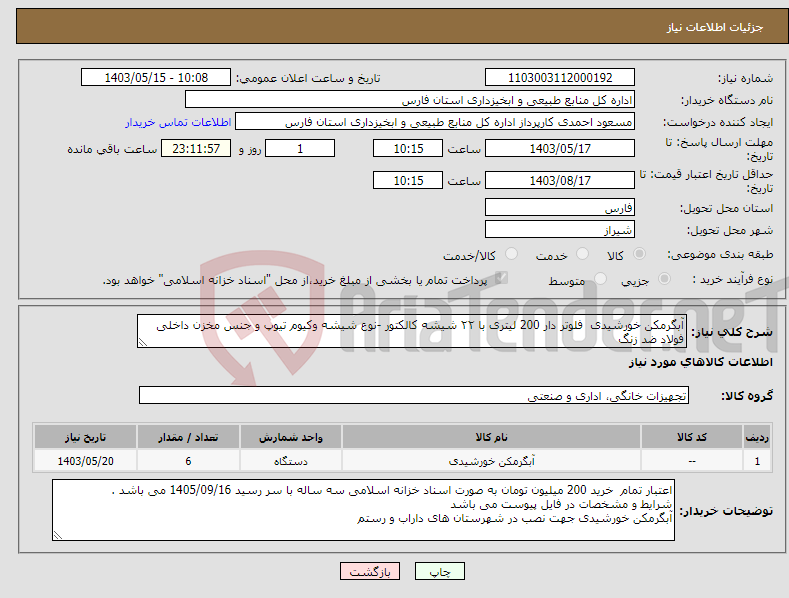Click the اطلاعات کالاهای مورد نیاز section heading
This screenshot has width=789, height=598.
point(700,362)
